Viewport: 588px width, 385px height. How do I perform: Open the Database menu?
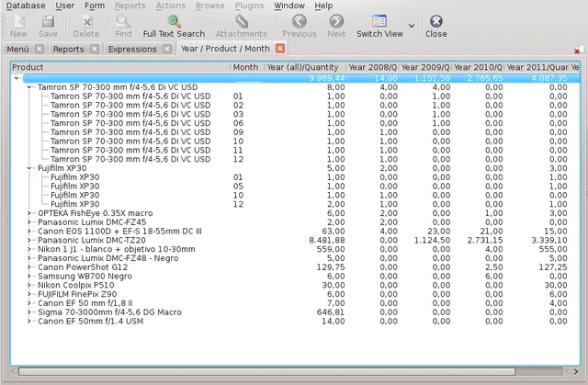26,6
